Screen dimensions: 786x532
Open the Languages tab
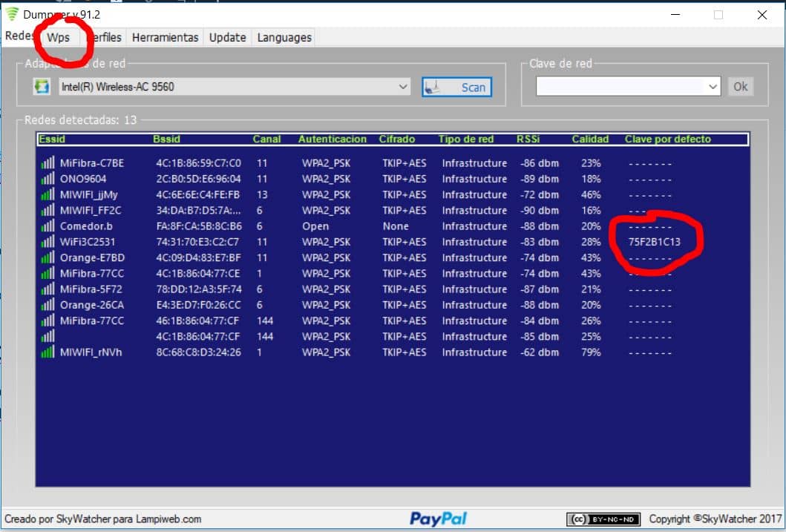[284, 38]
